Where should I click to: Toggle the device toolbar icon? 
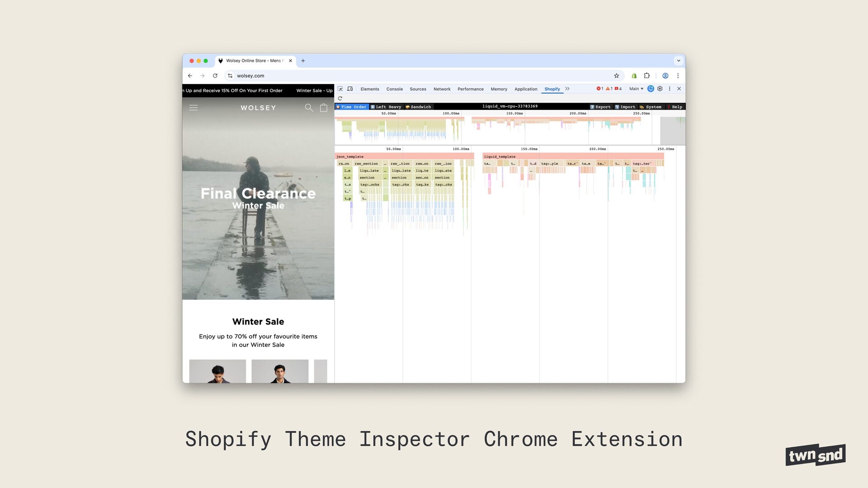coord(350,89)
